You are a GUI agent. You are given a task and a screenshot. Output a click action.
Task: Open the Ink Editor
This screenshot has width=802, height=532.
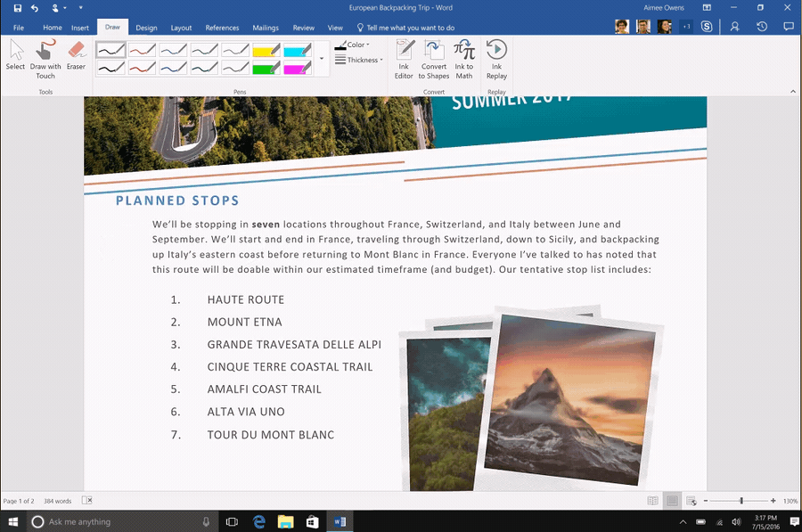tap(404, 59)
